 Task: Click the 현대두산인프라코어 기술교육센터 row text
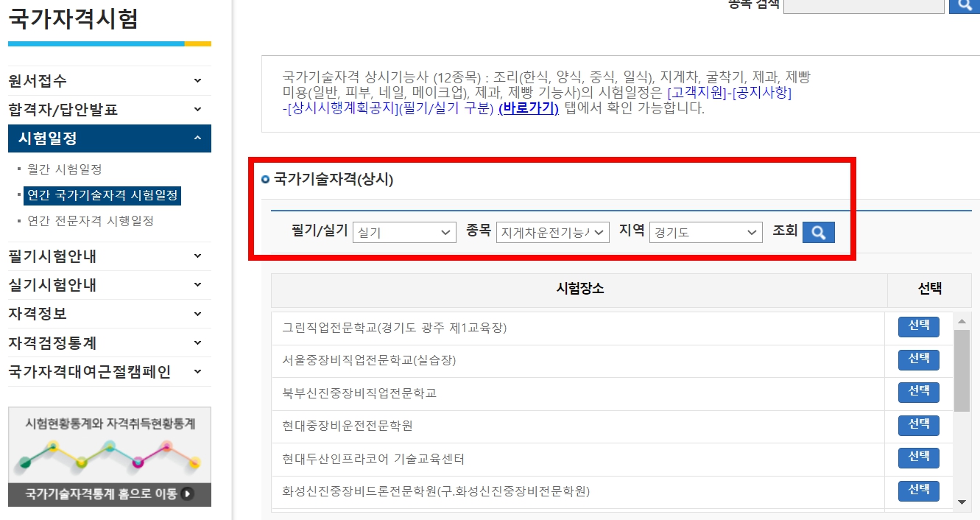pyautogui.click(x=373, y=459)
